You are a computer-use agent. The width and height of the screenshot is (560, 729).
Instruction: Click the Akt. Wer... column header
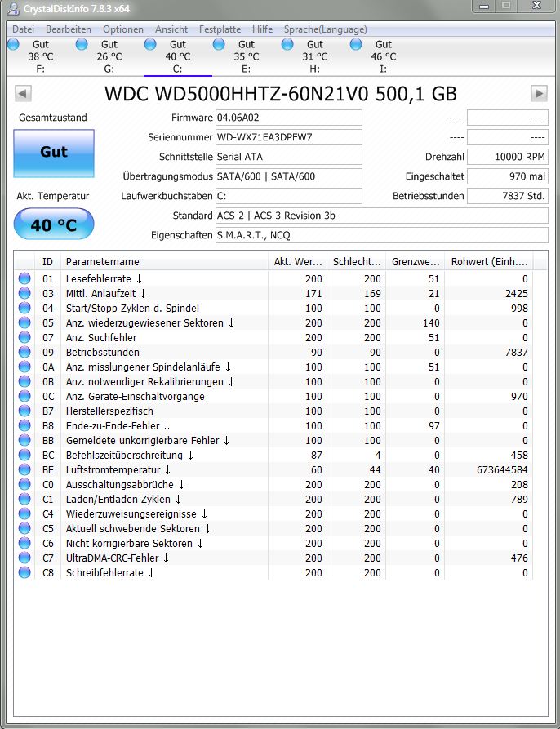(298, 262)
